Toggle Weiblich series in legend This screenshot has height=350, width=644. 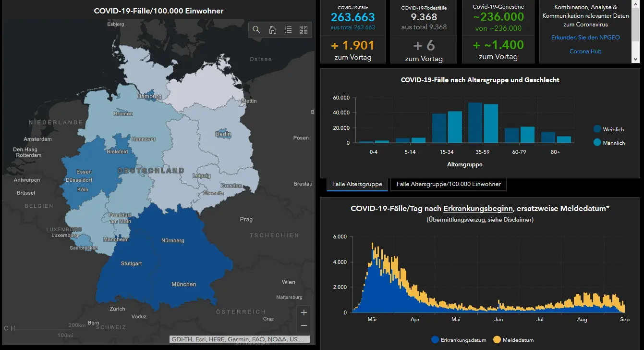[608, 129]
